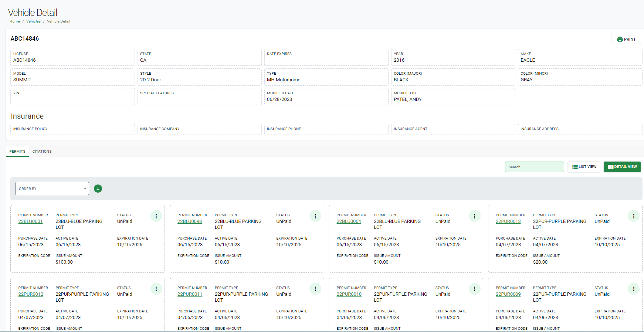Open options menu for permit 22PUR0011
This screenshot has height=332, width=644.
pyautogui.click(x=315, y=289)
